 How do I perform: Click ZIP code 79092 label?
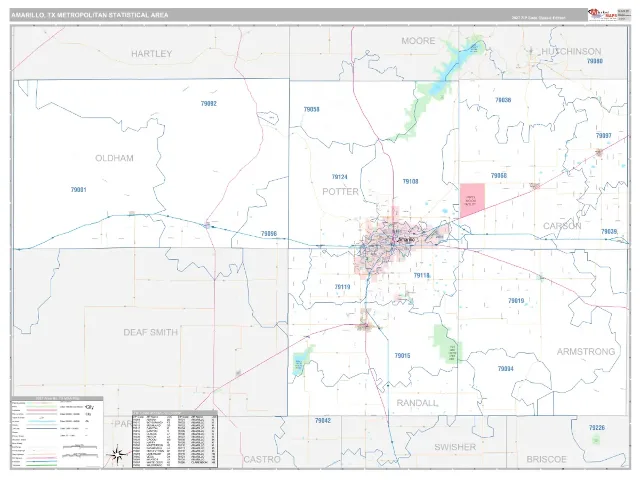209,104
